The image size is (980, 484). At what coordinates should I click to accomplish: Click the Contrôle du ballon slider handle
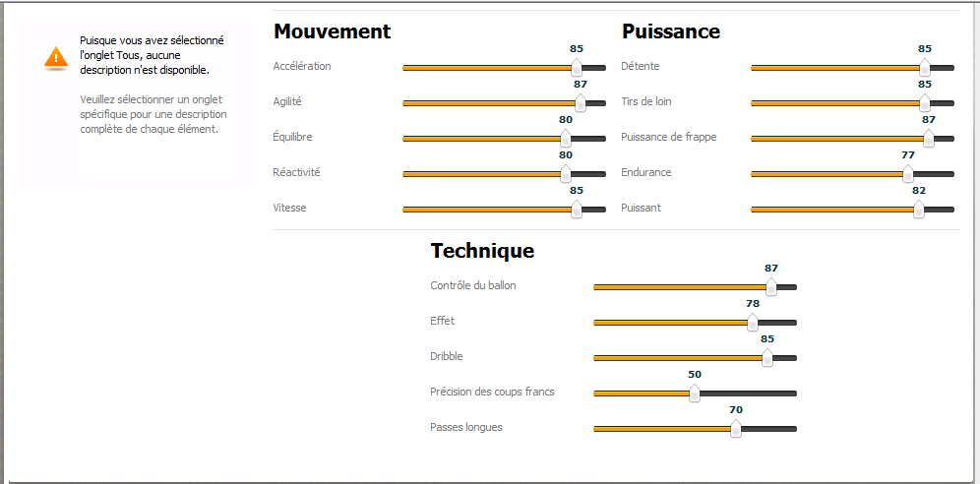771,286
